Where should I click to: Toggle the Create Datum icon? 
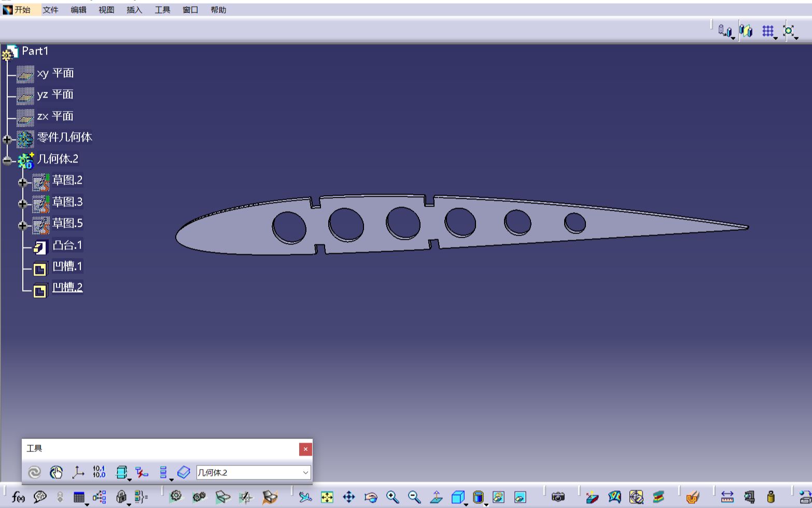click(142, 472)
